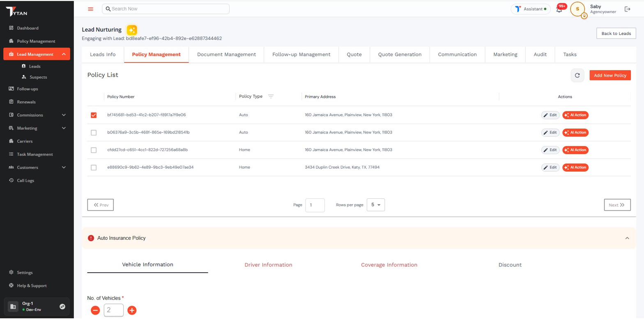Select the Driver Information tab
The width and height of the screenshot is (644, 322).
(268, 265)
